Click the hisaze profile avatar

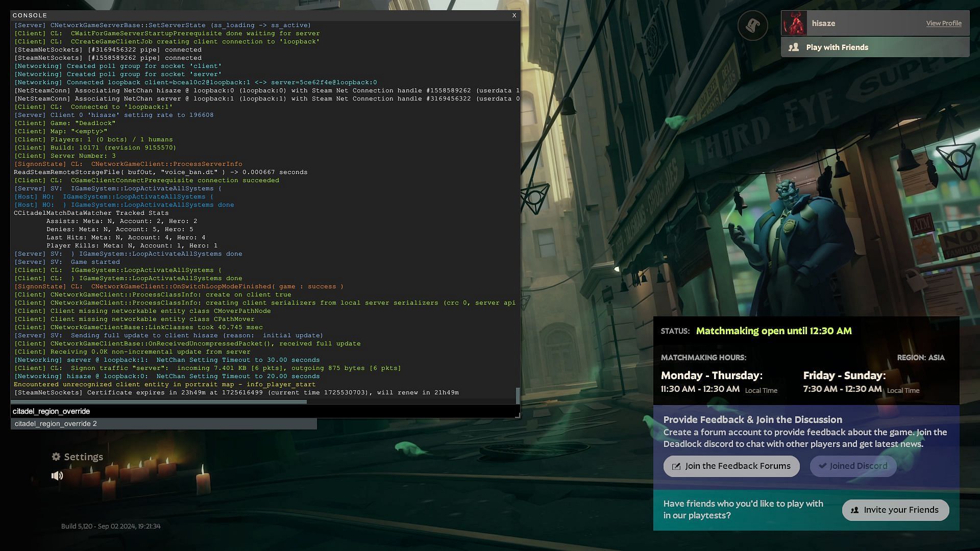pyautogui.click(x=794, y=23)
